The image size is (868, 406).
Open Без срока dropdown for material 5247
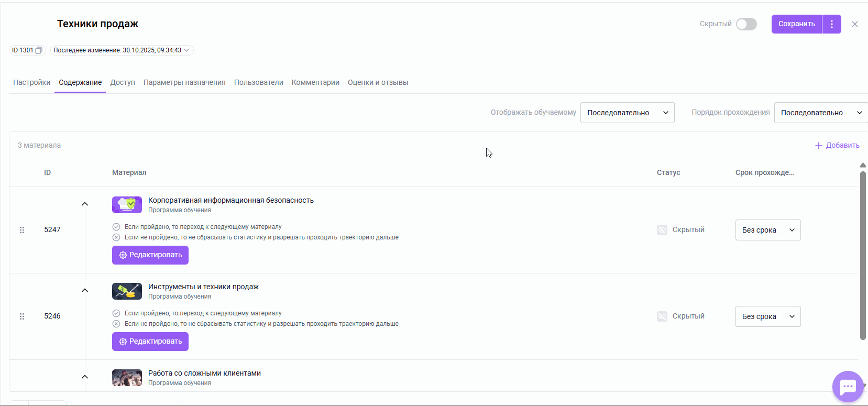767,230
